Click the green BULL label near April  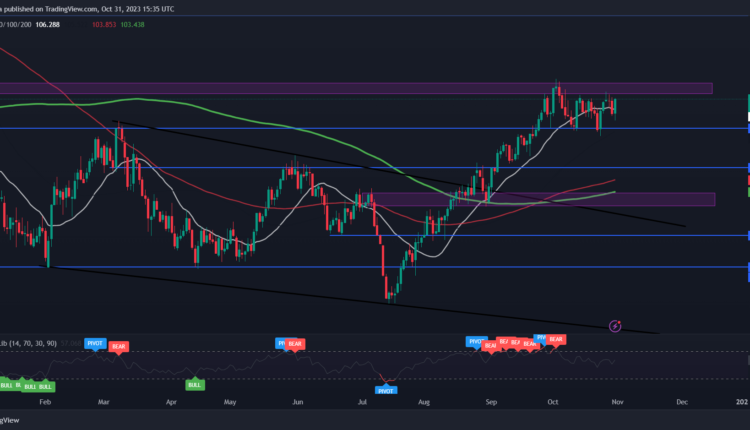pyautogui.click(x=194, y=384)
